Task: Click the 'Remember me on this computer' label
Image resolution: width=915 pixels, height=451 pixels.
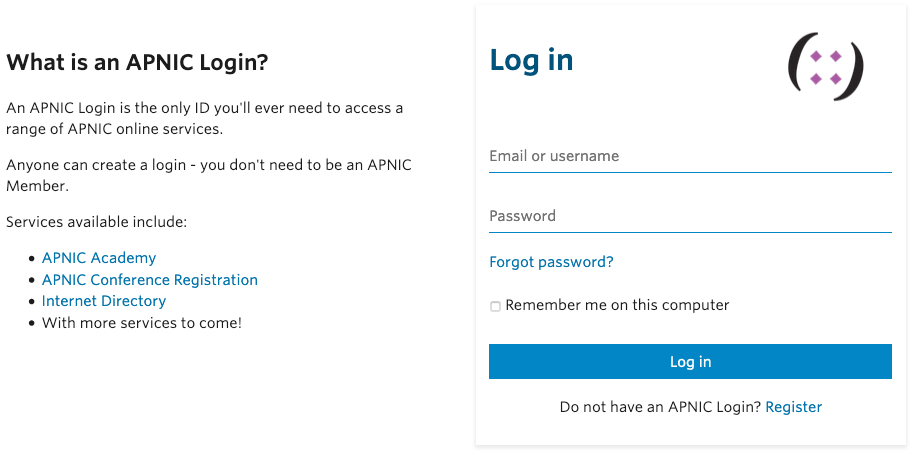Action: 617,305
